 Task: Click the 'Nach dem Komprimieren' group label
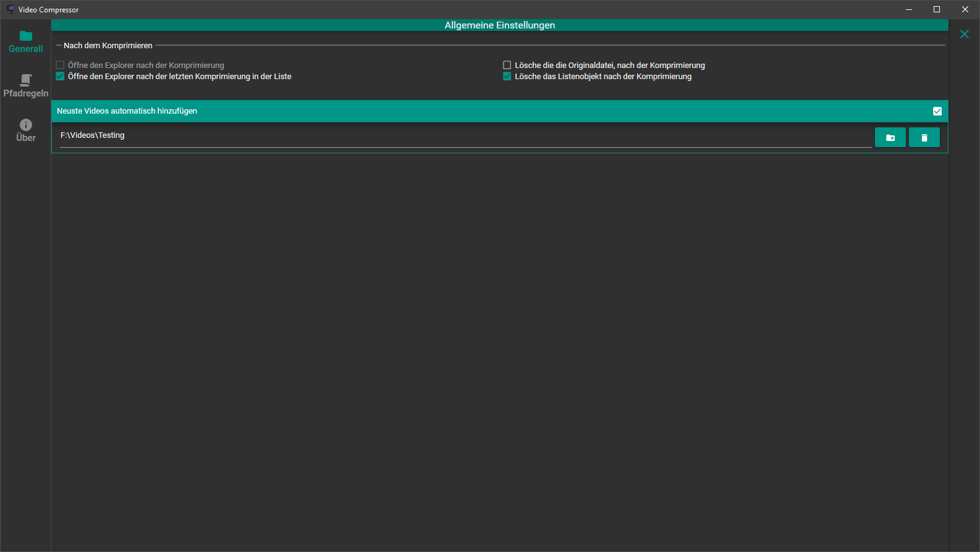coord(108,46)
